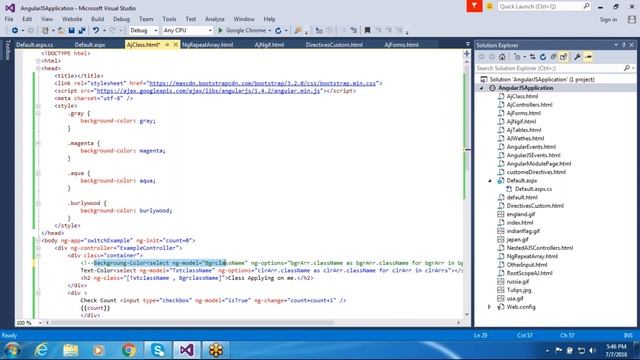Expand the Web.config tree node
640x360 pixels.
tap(489, 307)
